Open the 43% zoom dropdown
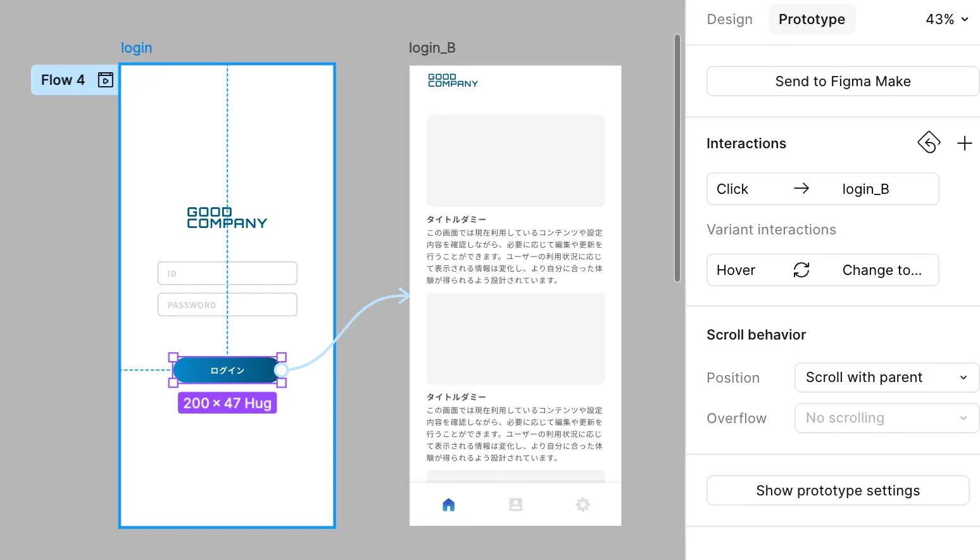980x560 pixels. click(x=947, y=20)
